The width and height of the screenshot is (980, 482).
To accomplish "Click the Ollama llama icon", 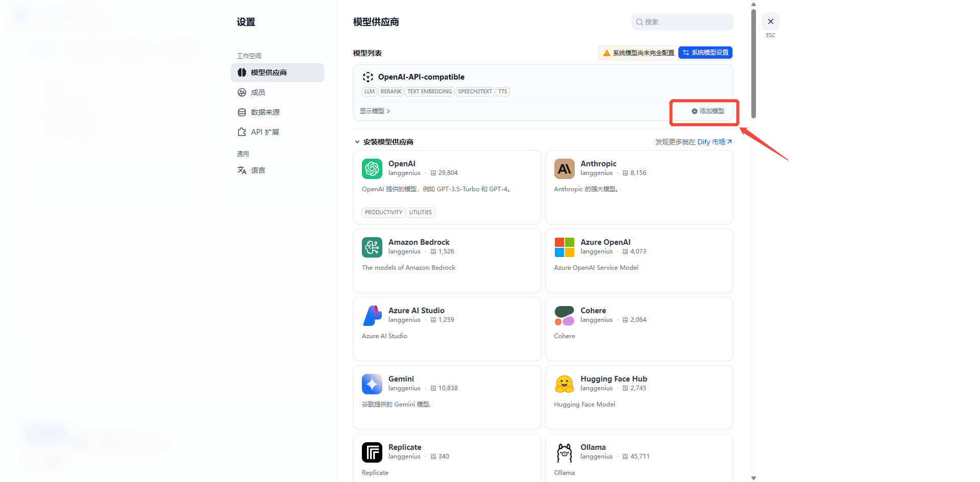I will coord(565,452).
